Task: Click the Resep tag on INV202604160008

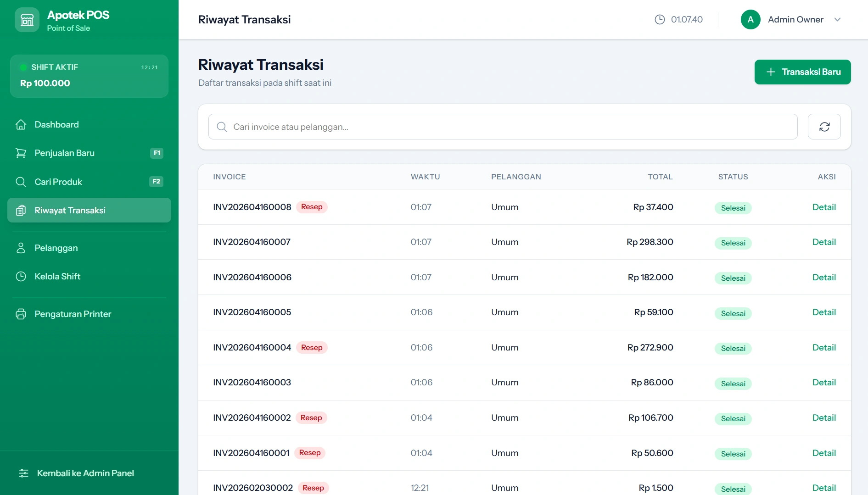Action: coord(312,207)
